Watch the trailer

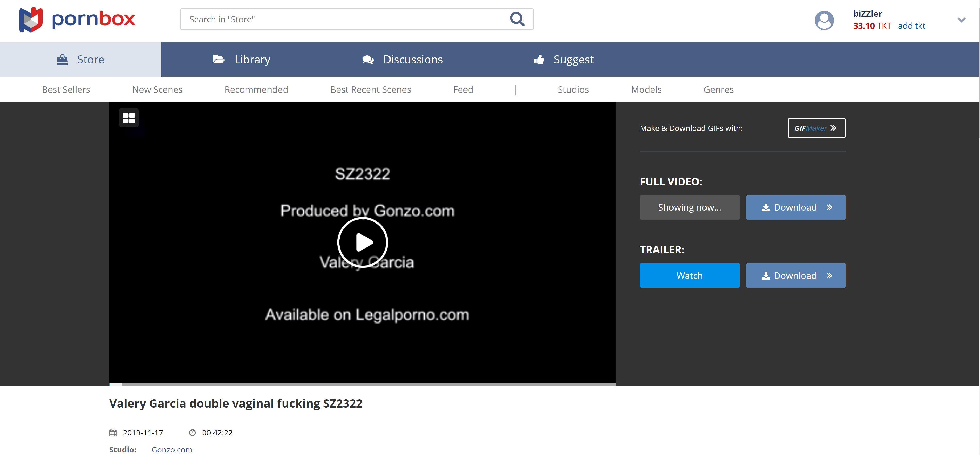[x=689, y=275]
